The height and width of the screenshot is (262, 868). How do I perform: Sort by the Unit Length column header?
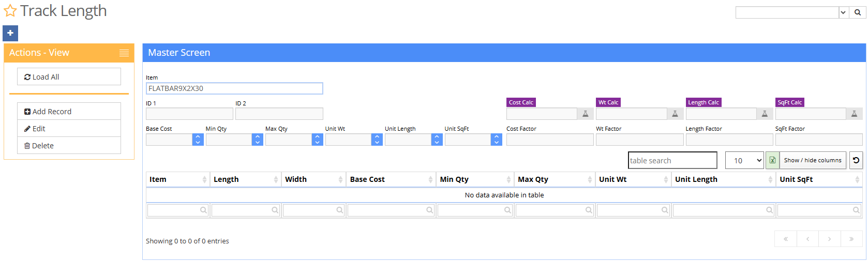pyautogui.click(x=724, y=179)
